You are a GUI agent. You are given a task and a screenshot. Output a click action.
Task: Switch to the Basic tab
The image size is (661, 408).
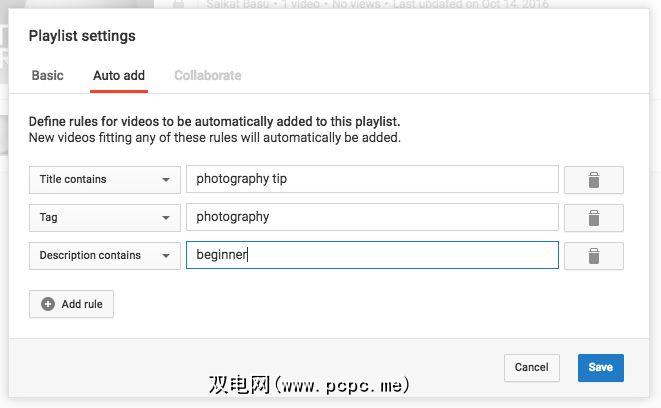[x=48, y=75]
